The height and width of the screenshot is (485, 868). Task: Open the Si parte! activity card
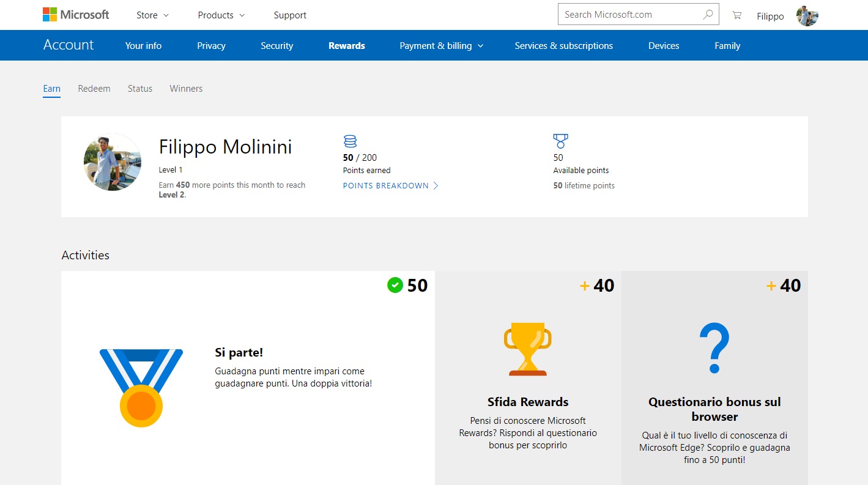tap(248, 378)
